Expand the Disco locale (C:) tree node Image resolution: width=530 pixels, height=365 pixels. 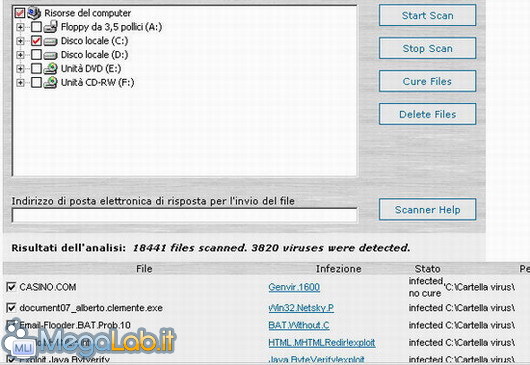pos(20,41)
